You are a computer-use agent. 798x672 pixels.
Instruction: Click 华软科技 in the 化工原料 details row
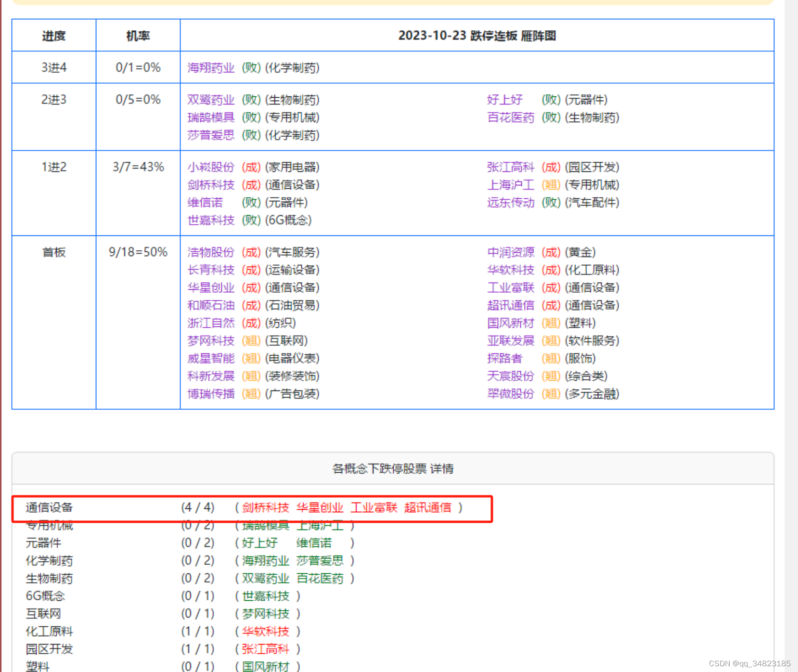point(266,632)
